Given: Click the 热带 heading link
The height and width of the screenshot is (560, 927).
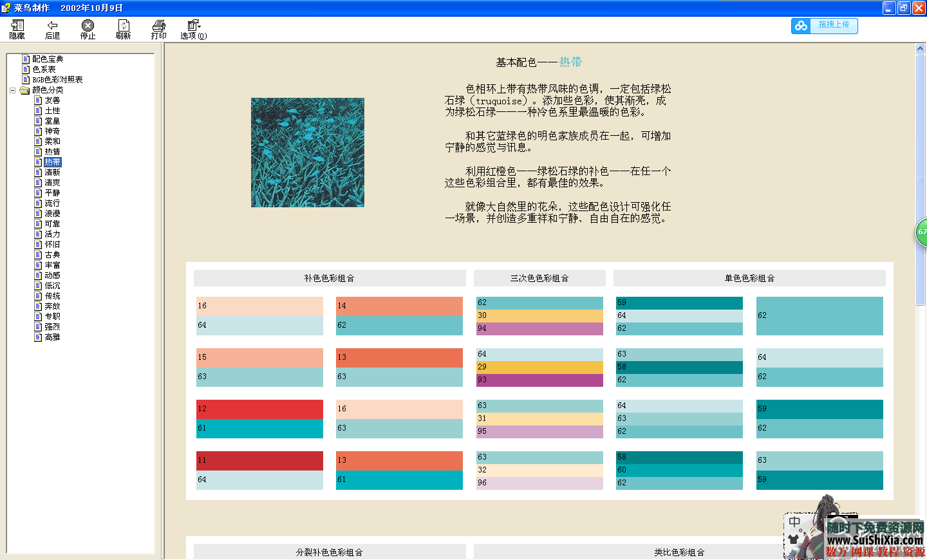Looking at the screenshot, I should pos(570,62).
